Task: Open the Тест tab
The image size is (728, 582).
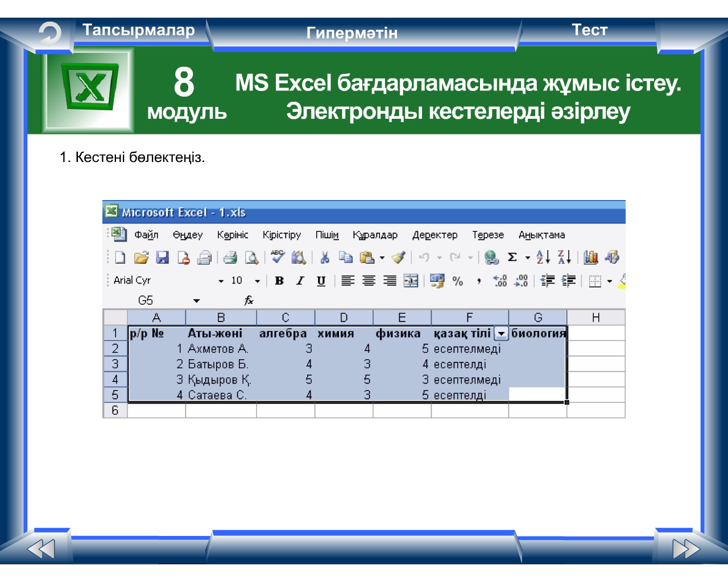Action: 589,30
